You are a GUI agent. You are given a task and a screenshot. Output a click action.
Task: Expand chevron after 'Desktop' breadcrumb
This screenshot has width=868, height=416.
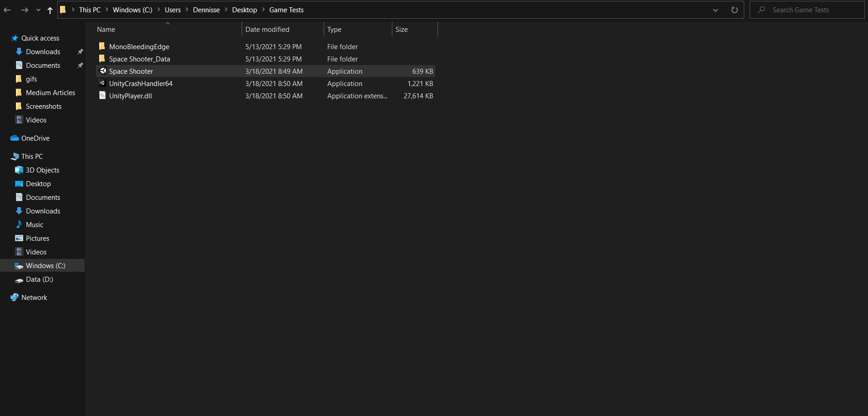point(263,10)
